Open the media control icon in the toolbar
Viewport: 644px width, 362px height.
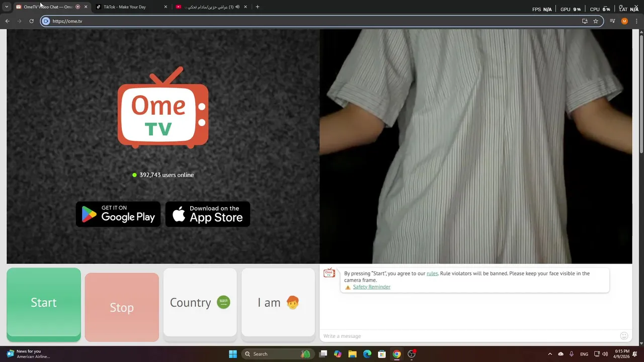point(612,21)
